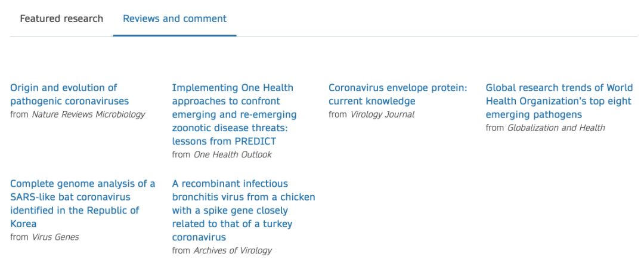The height and width of the screenshot is (269, 644).
Task: Open Global research trends of WHO pathogens article
Action: click(559, 101)
